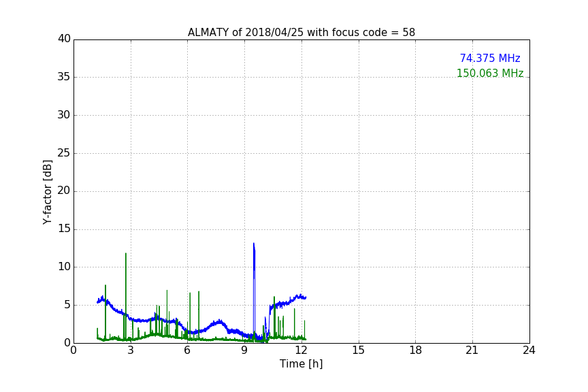Click the y-axis tick label 20
Viewport: 588px width, 392px height.
(x=64, y=191)
